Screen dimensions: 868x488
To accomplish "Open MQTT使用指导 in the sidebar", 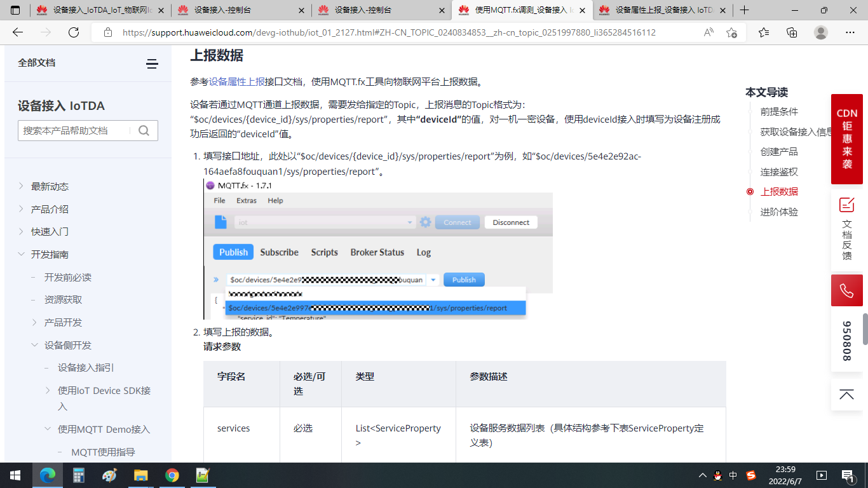I will pos(104,452).
